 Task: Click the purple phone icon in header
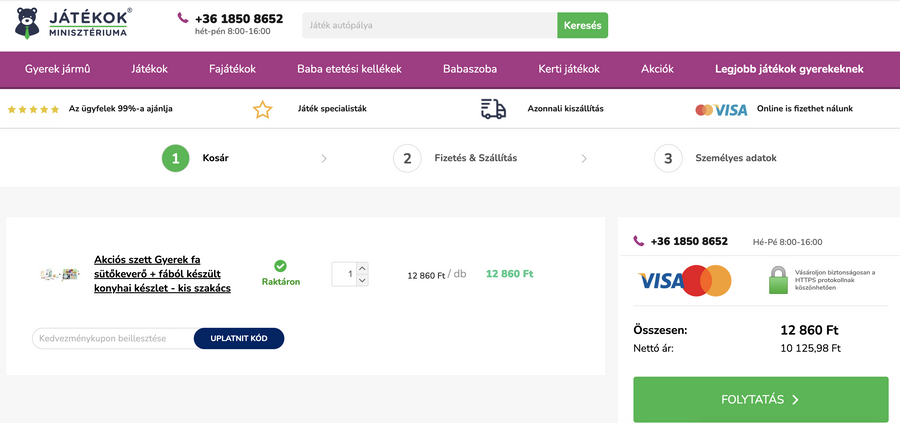click(183, 18)
